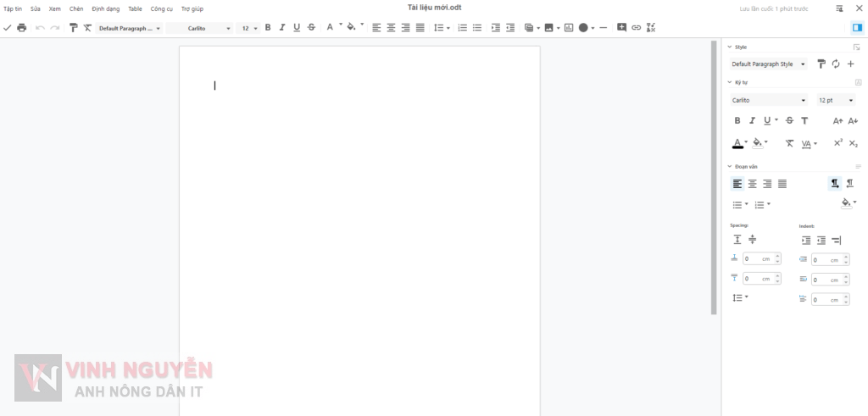The image size is (868, 416).
Task: Toggle bold formatting in the top toolbar
Action: tap(268, 28)
